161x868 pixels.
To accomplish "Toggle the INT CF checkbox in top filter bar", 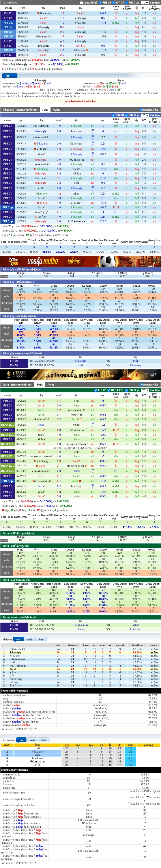I will click(113, 3).
